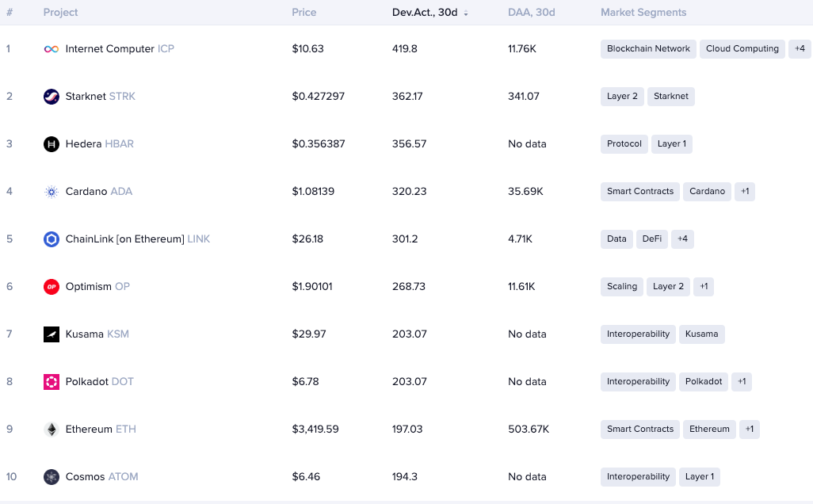The image size is (813, 504).
Task: Select the Blockchain Network segment tag
Action: point(648,49)
